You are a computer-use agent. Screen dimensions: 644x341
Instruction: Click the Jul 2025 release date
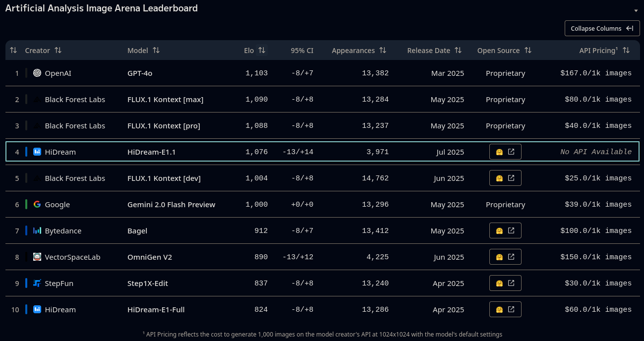pyautogui.click(x=450, y=152)
